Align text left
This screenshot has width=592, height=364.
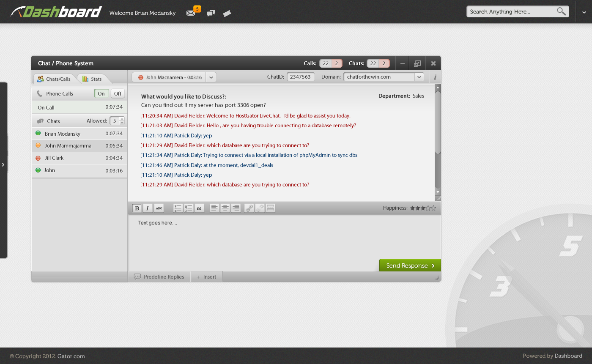click(214, 208)
